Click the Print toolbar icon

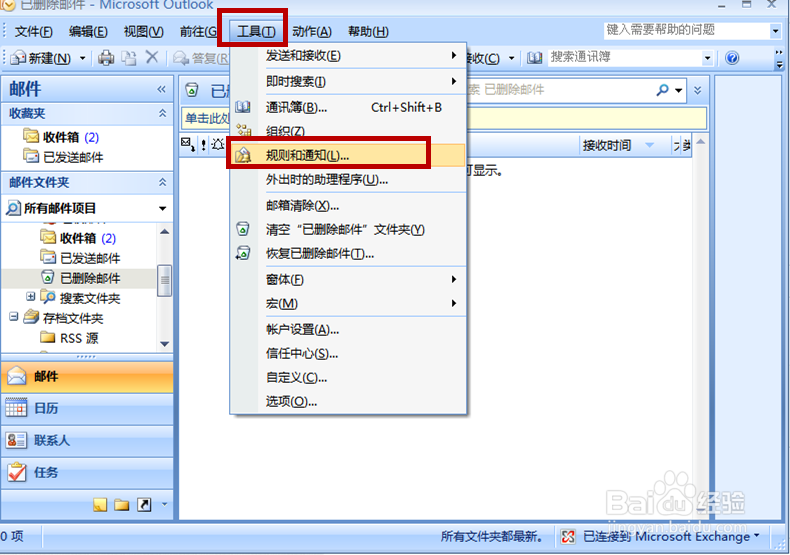[x=106, y=58]
